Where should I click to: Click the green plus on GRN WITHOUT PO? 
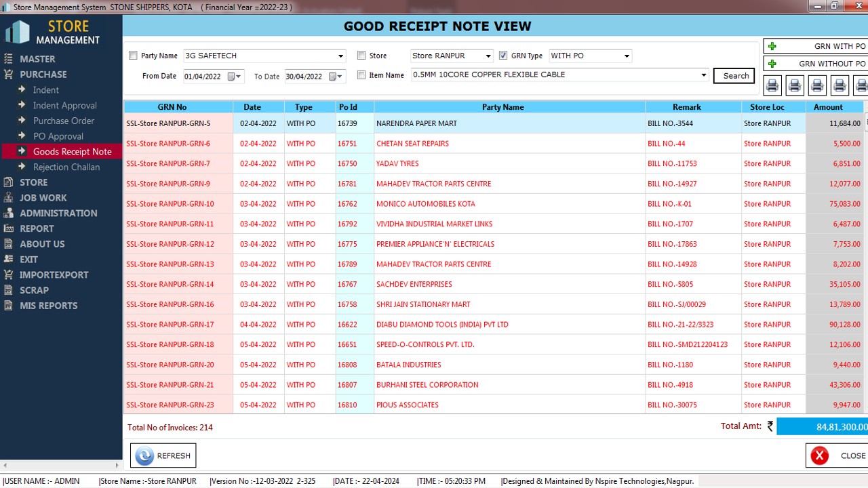click(x=772, y=64)
